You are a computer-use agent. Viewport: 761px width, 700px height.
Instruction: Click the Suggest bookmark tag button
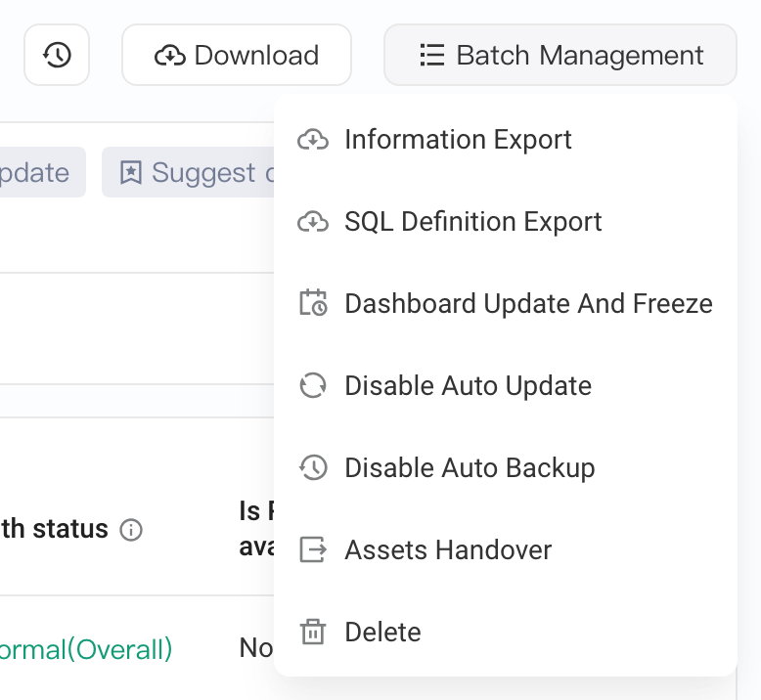click(x=188, y=172)
